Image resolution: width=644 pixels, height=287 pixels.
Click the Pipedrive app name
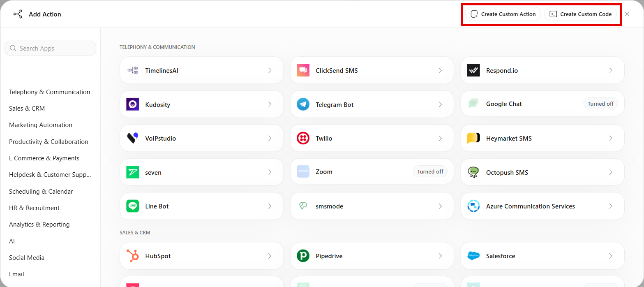[329, 256]
